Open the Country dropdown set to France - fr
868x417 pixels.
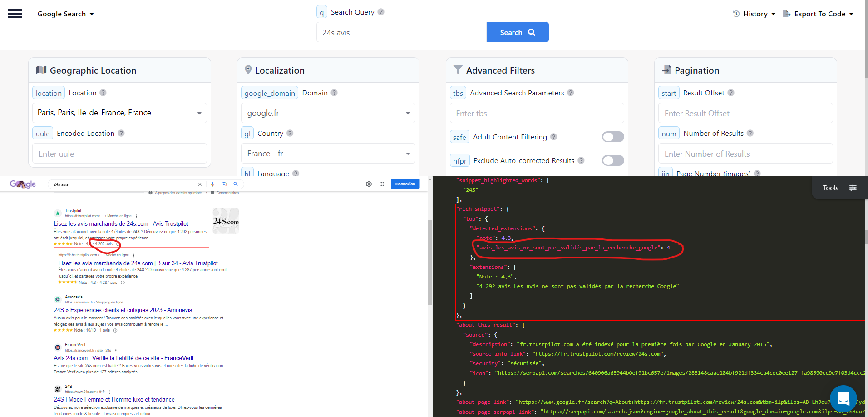pos(407,154)
